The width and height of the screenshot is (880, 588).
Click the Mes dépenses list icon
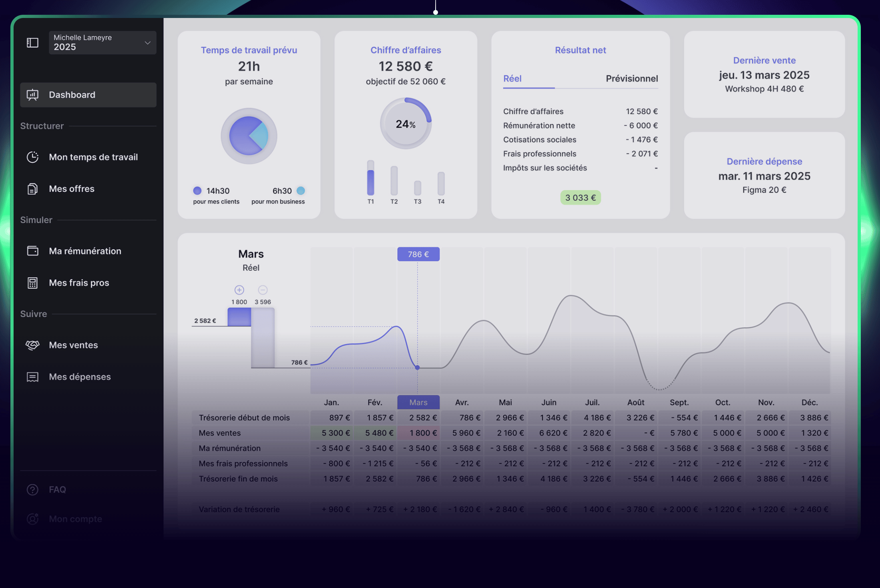click(x=32, y=377)
